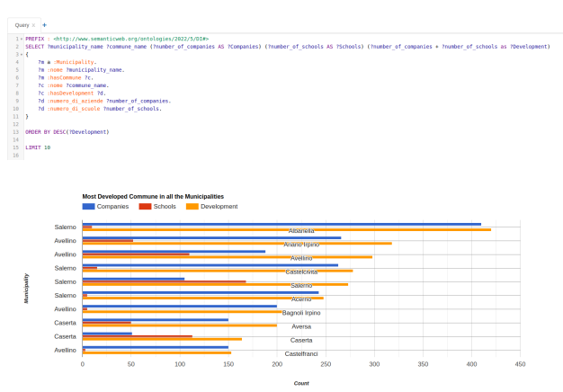The width and height of the screenshot is (563, 392).
Task: Click the 450 tick on the x-axis
Action: click(520, 364)
